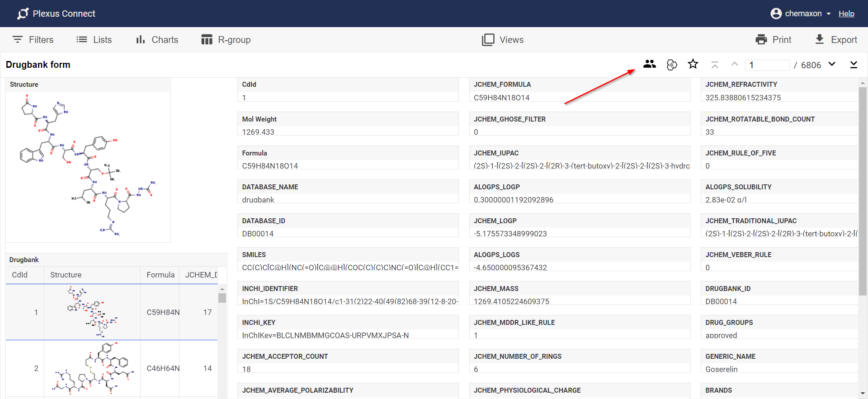Open the Help link
868x399 pixels.
846,14
